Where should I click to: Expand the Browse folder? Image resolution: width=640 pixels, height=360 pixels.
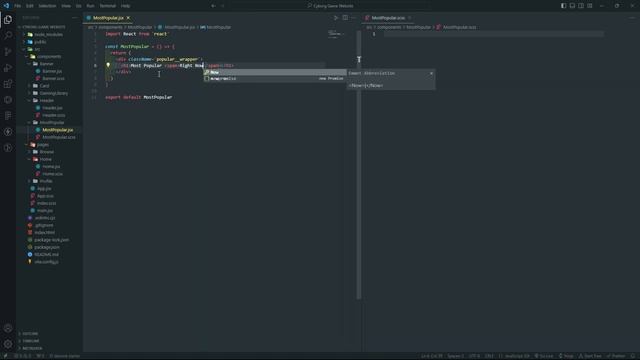(x=47, y=152)
